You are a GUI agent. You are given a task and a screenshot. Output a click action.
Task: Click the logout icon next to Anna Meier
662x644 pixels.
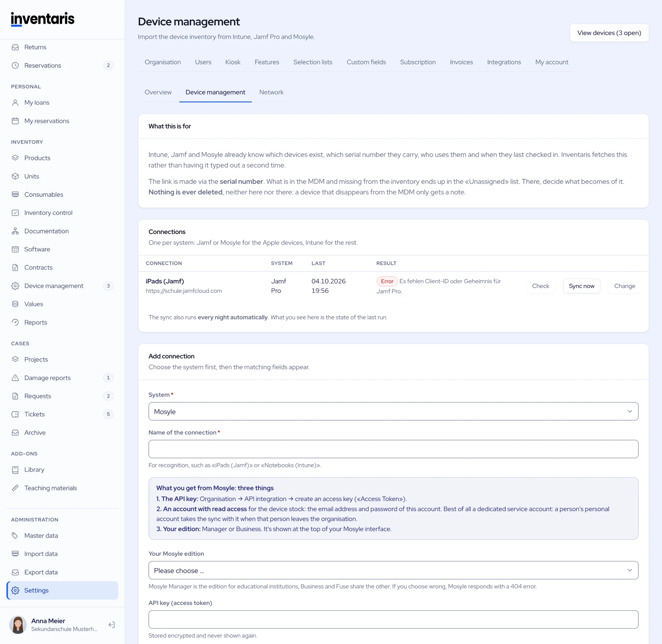[111, 625]
